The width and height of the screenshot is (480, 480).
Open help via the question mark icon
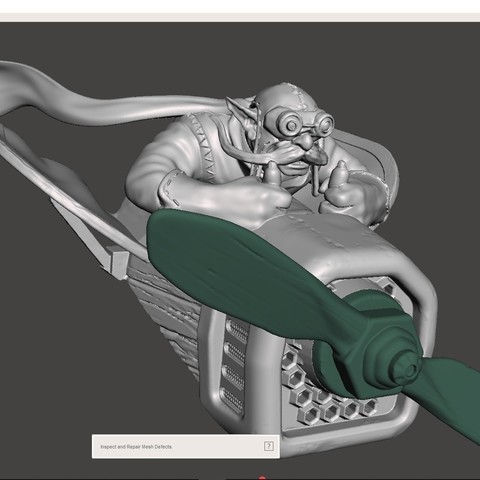(x=269, y=446)
